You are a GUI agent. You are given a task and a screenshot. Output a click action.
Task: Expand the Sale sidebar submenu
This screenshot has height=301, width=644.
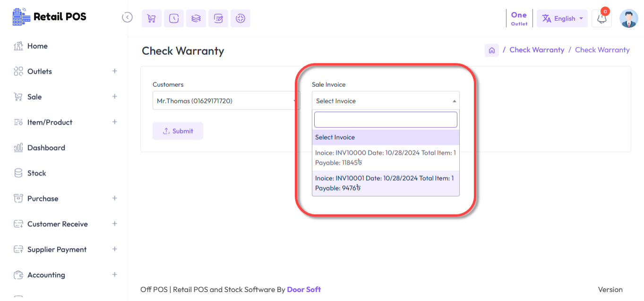pos(114,97)
